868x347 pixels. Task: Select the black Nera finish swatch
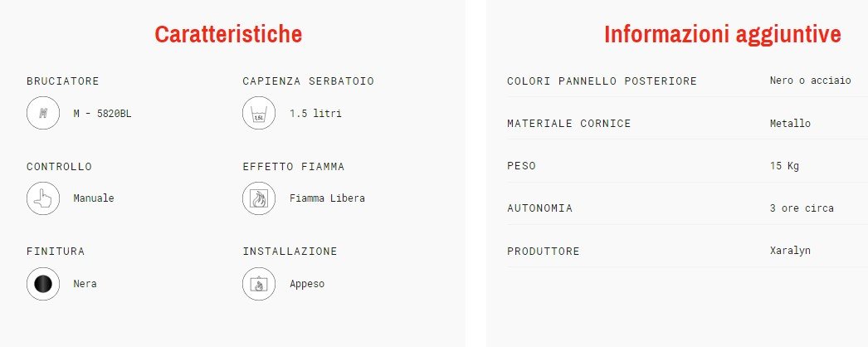point(43,284)
